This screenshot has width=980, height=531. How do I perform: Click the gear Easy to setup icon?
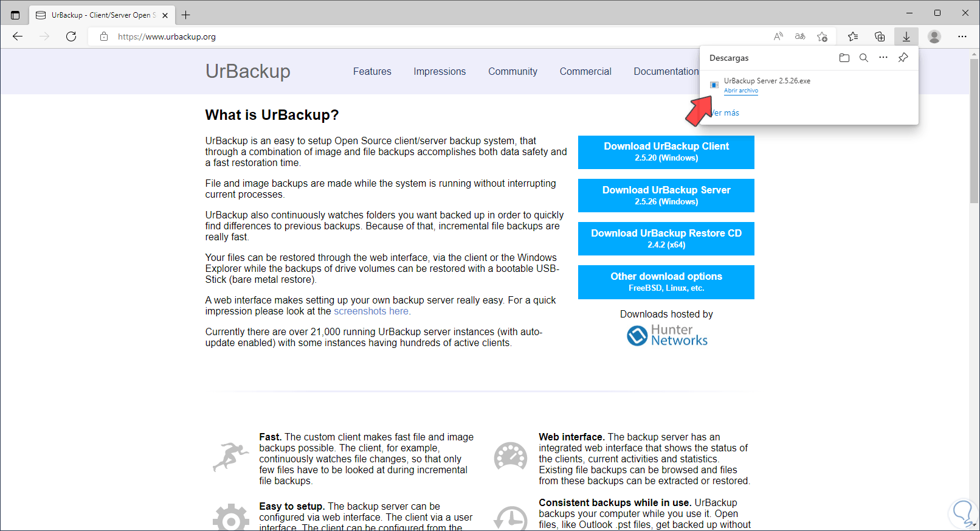230,517
